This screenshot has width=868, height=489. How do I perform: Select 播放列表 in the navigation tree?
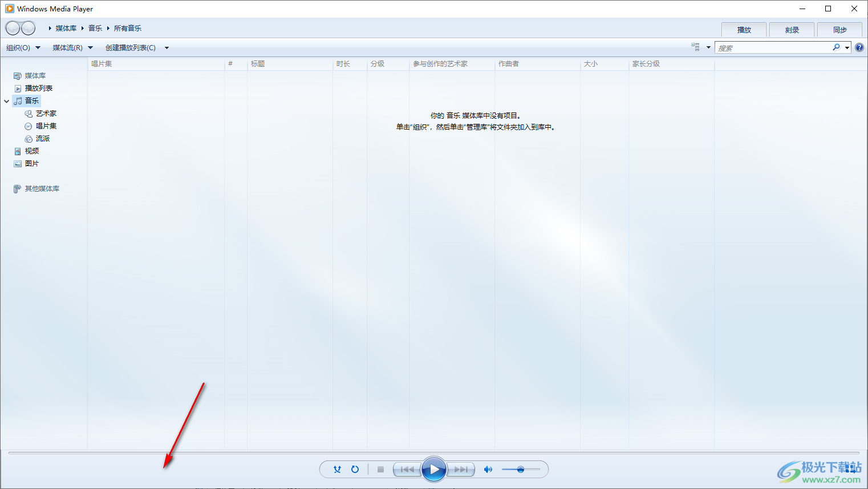tap(39, 88)
